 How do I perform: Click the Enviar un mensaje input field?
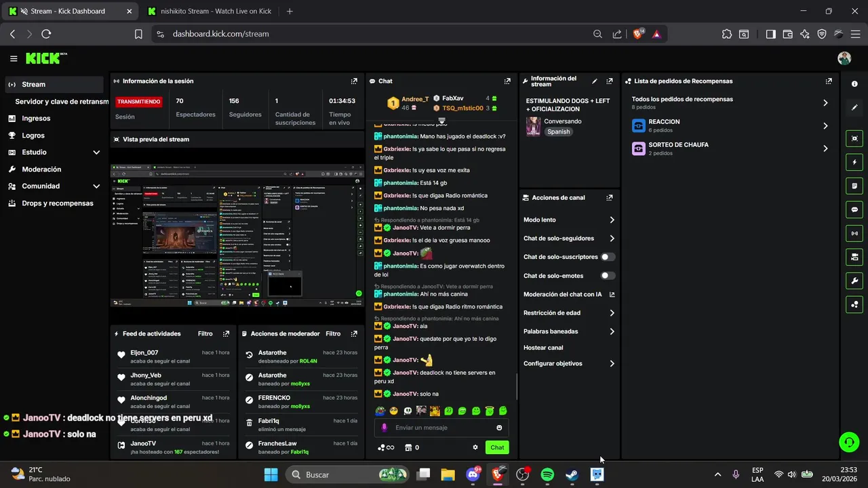tap(441, 428)
